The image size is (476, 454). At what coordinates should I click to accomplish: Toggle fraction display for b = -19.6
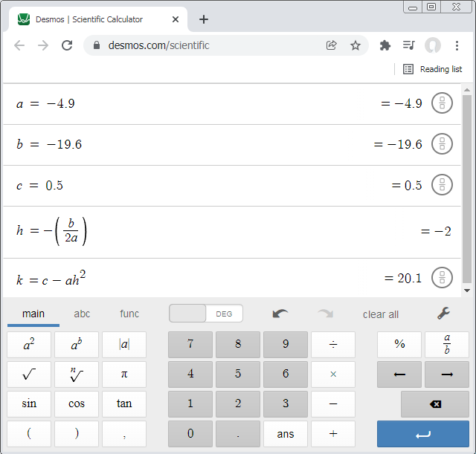pyautogui.click(x=442, y=143)
